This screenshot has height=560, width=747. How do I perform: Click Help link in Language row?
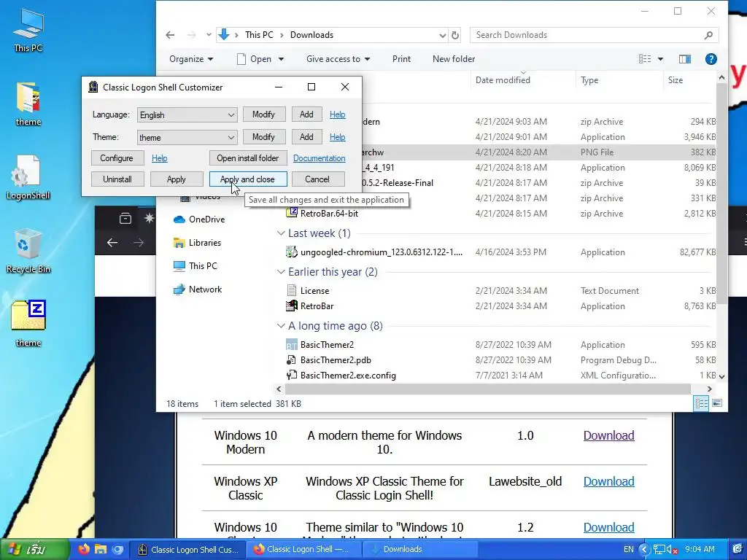337,114
